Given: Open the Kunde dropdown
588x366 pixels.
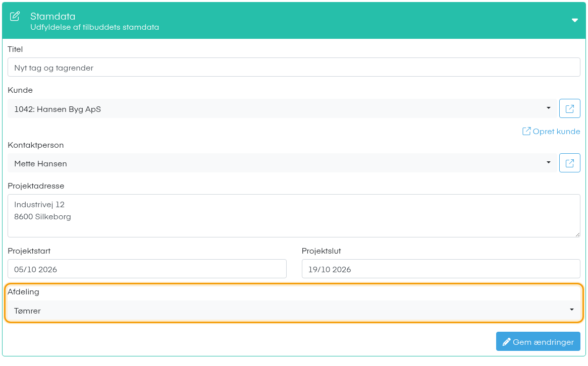Looking at the screenshot, I should point(282,108).
